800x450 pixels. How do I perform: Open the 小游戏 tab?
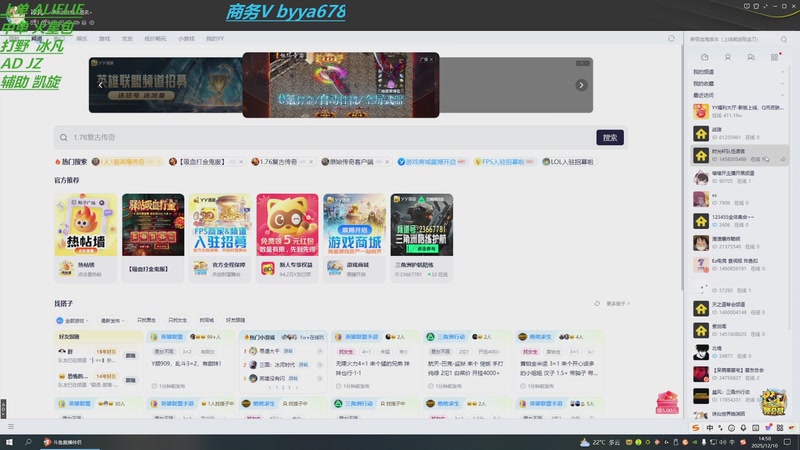click(186, 38)
